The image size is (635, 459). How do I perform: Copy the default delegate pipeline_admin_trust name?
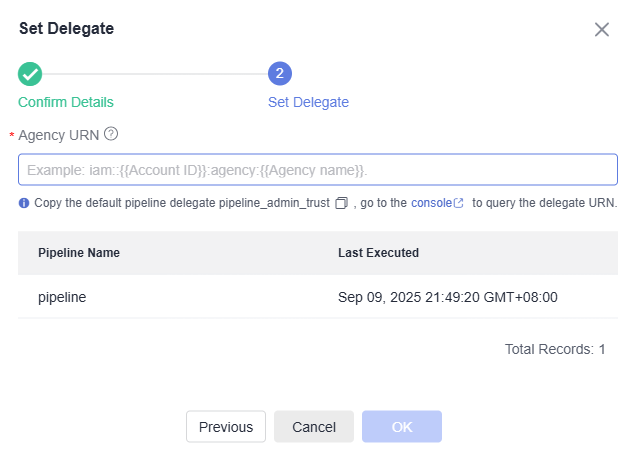coord(341,203)
